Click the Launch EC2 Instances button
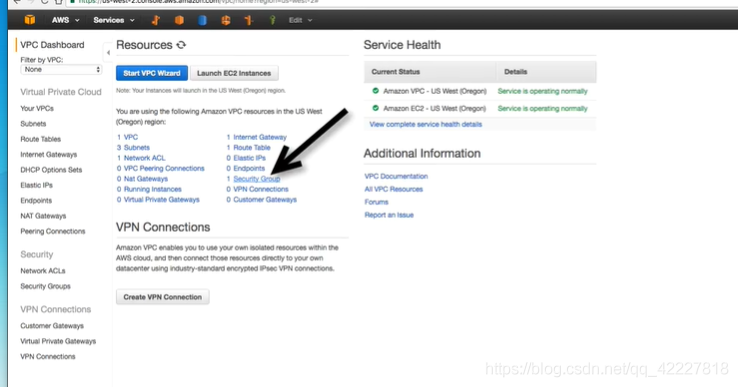Image resolution: width=738 pixels, height=387 pixels. (234, 73)
